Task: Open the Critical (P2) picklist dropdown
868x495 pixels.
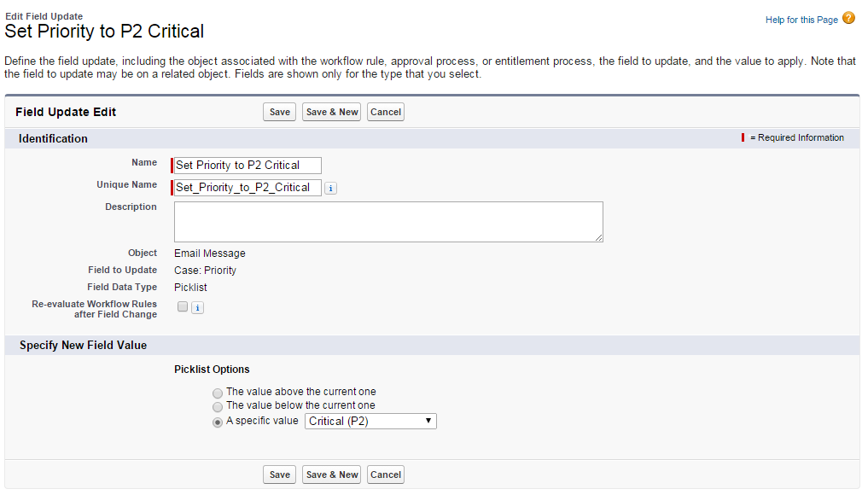Action: (x=370, y=422)
